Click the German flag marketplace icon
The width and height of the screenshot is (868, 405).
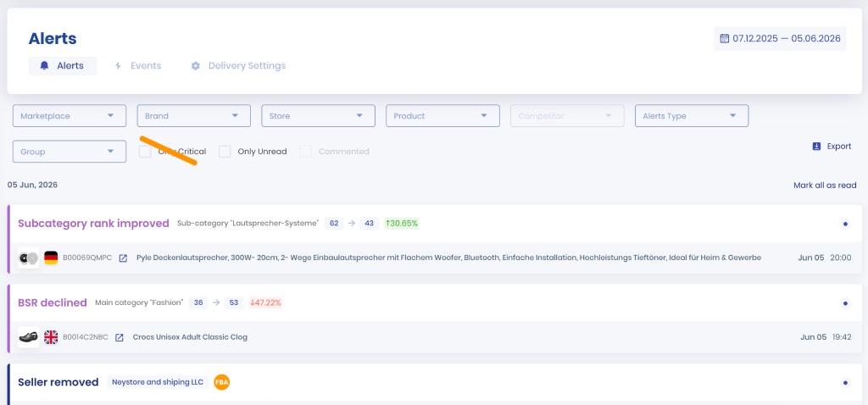51,258
